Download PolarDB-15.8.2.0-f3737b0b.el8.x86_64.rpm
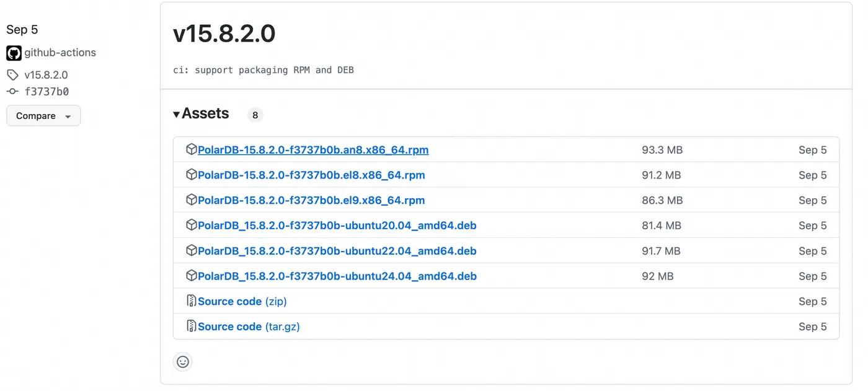The height and width of the screenshot is (391, 868). tap(311, 175)
